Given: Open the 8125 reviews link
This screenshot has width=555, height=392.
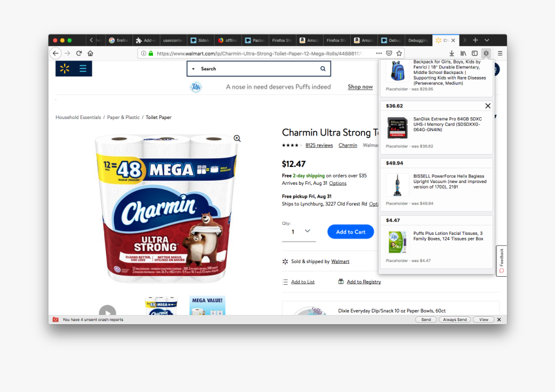Looking at the screenshot, I should [x=319, y=145].
